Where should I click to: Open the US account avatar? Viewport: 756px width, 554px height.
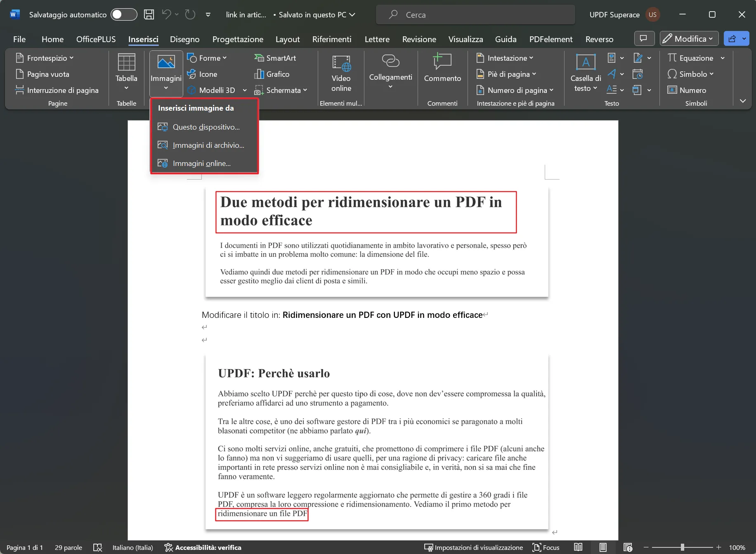click(x=652, y=14)
